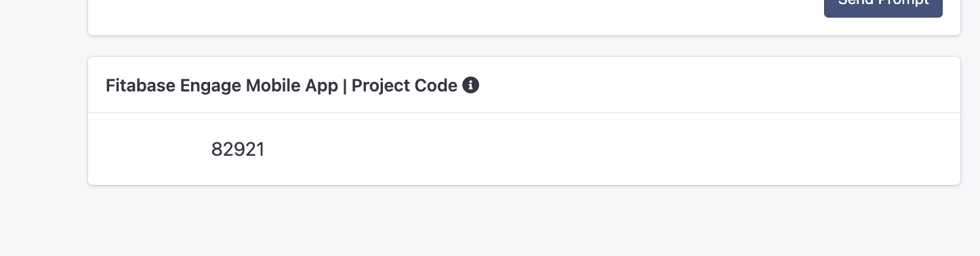Click gray page background below the card
The width and height of the screenshot is (980, 256).
(524, 220)
